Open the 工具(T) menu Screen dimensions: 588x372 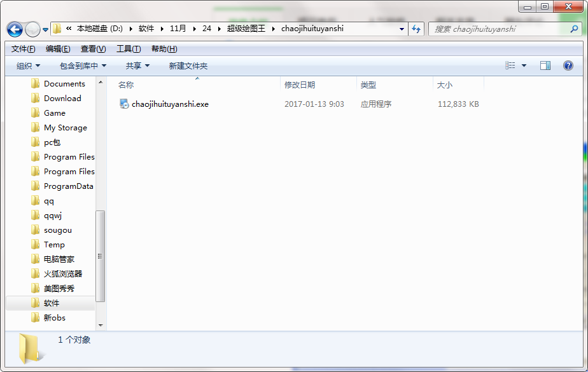point(128,49)
